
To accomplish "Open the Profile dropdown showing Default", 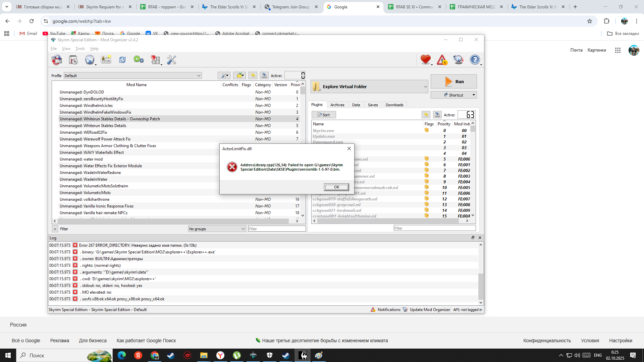I will (x=133, y=76).
